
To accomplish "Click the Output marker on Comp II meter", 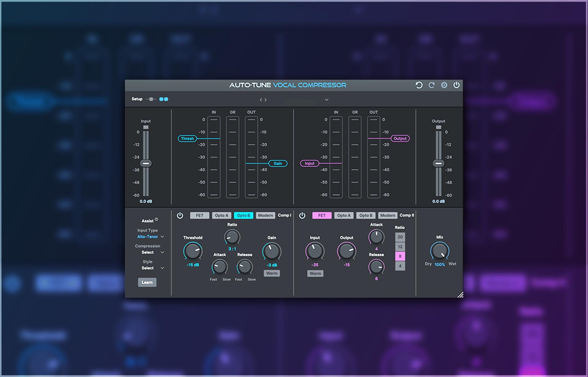I will pos(400,139).
